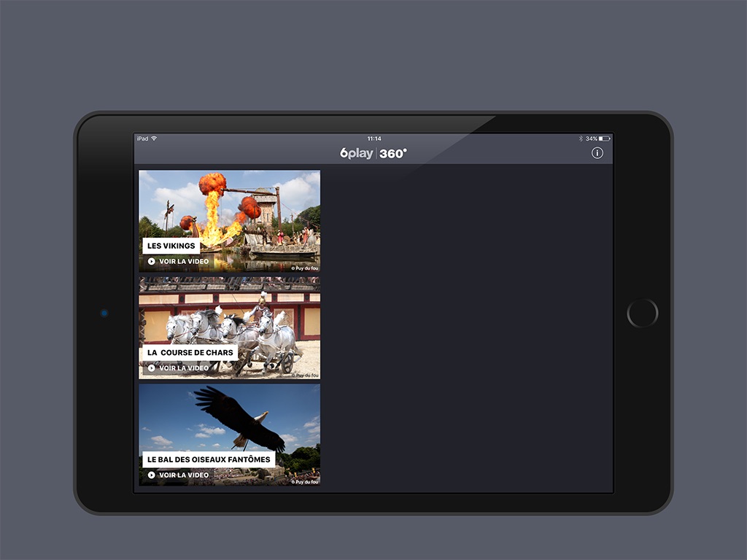Screen dimensions: 747x560
Task: Tap play icon on Le Bal des Oiseaux Fantômes
Action: [152, 475]
